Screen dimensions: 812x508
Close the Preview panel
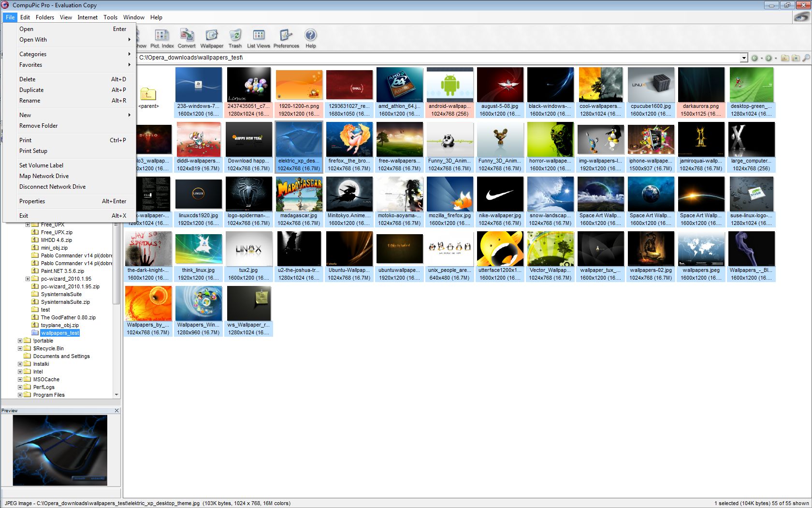pyautogui.click(x=116, y=410)
